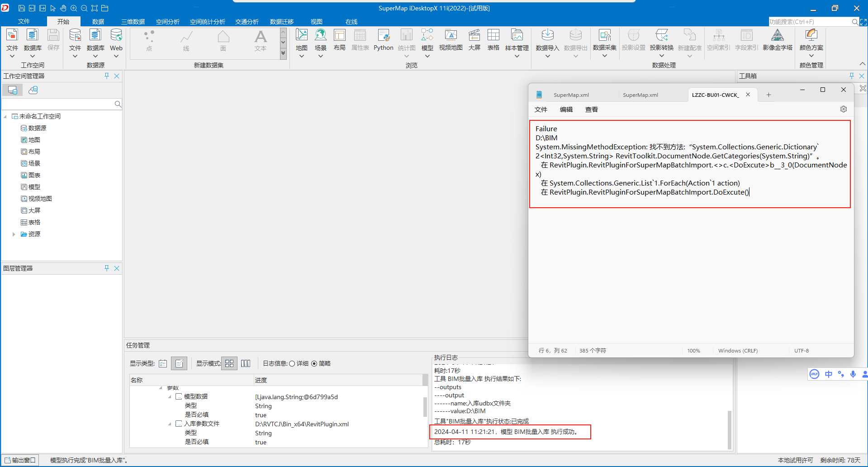Open the 场景 (Scene) globe tool
868x467 pixels.
tap(321, 35)
